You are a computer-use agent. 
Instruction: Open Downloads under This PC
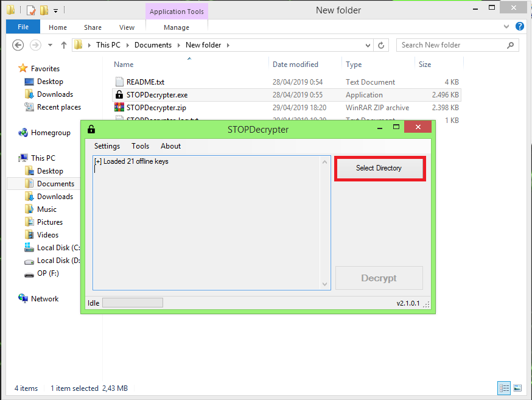click(55, 197)
